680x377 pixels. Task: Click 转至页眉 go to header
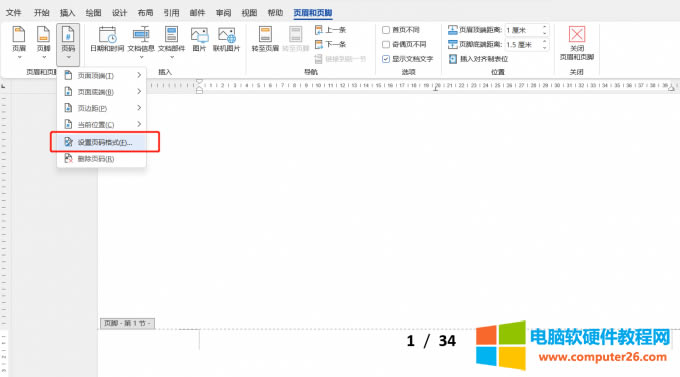tap(265, 39)
